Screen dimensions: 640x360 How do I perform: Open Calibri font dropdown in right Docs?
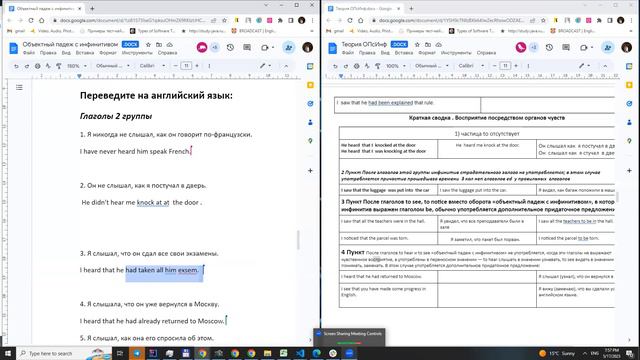471,66
